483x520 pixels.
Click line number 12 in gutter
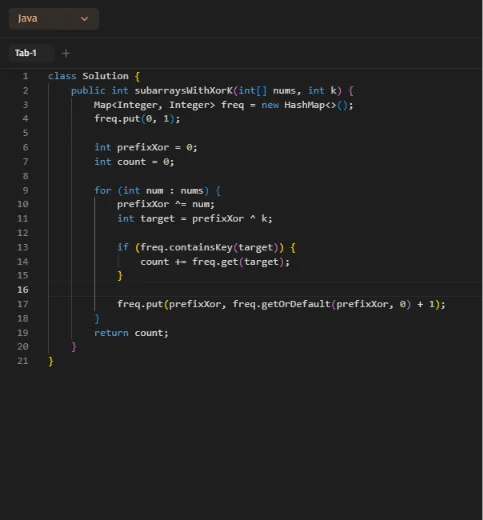pyautogui.click(x=23, y=233)
